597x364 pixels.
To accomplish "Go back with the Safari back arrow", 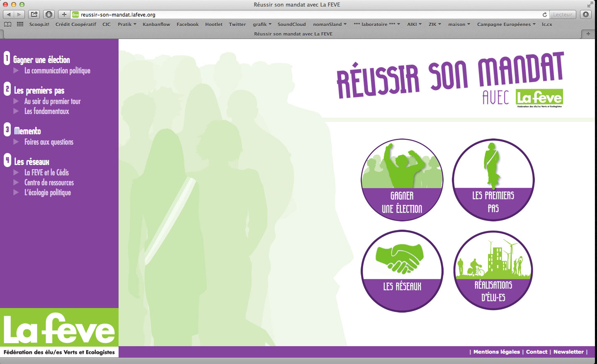I will (x=9, y=15).
